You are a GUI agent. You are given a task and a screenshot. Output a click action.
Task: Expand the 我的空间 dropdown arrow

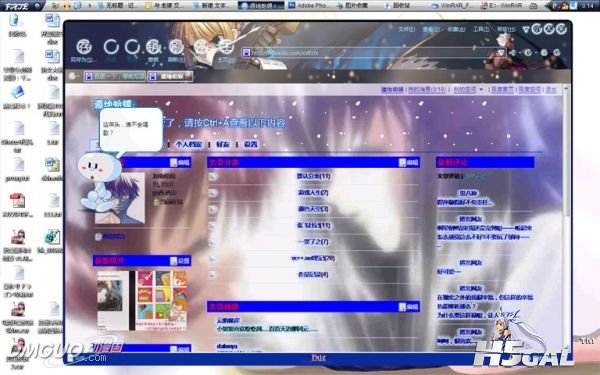481,90
